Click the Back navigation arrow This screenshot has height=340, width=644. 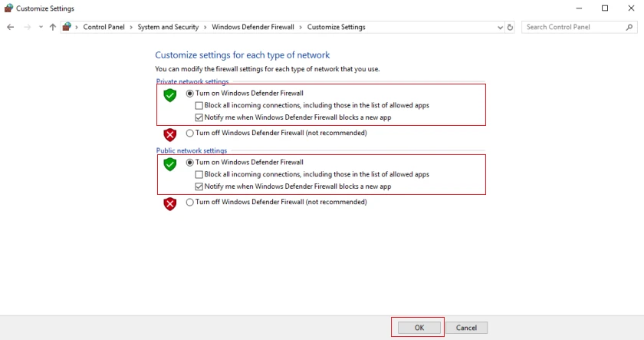coord(11,27)
